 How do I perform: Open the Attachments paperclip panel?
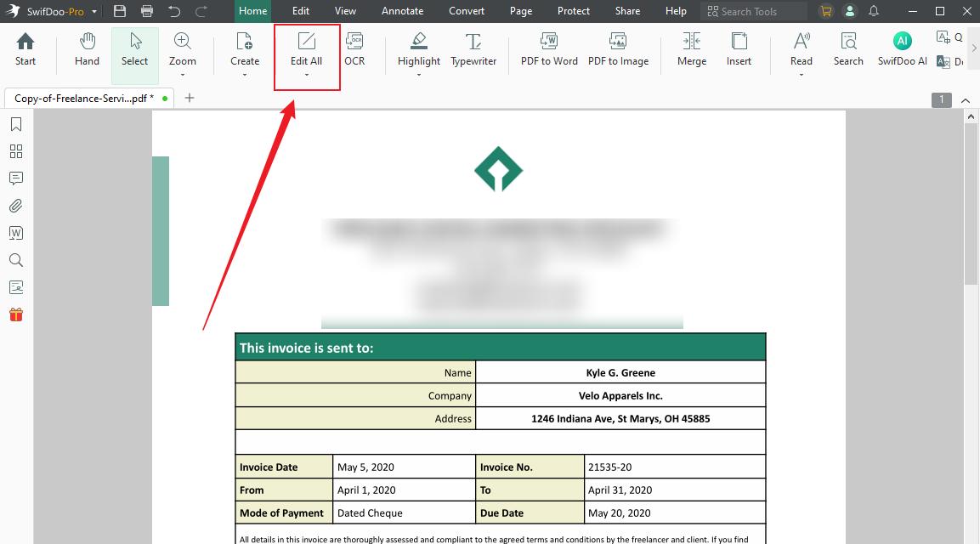pos(15,206)
